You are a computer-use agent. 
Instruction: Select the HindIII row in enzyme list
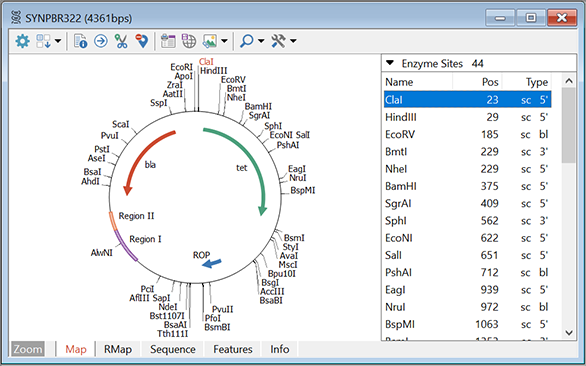pos(467,117)
